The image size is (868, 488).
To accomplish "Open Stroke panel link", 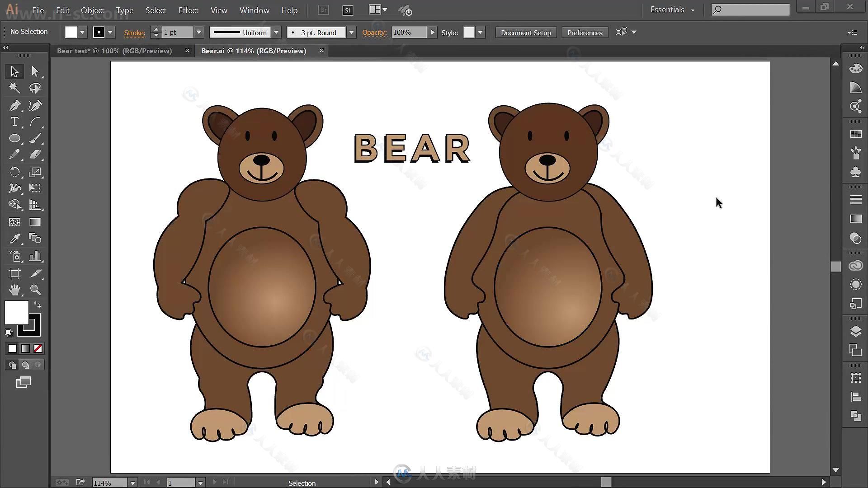I will [x=135, y=33].
